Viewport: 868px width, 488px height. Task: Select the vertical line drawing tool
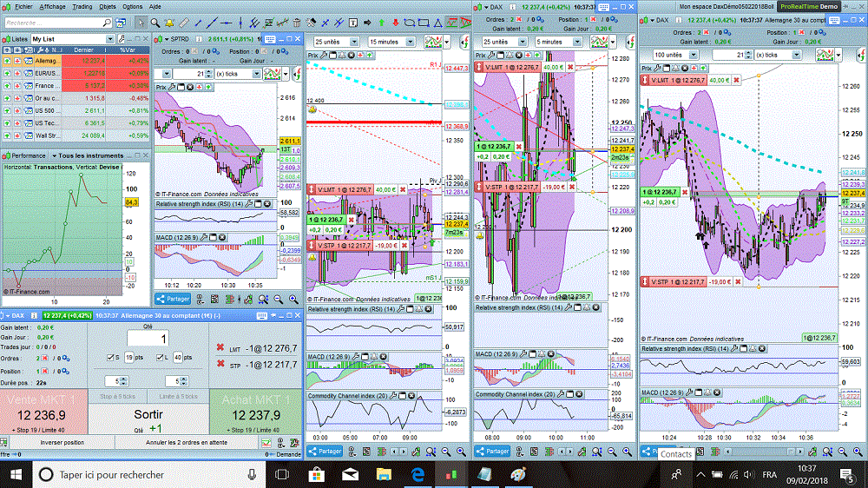click(x=240, y=23)
